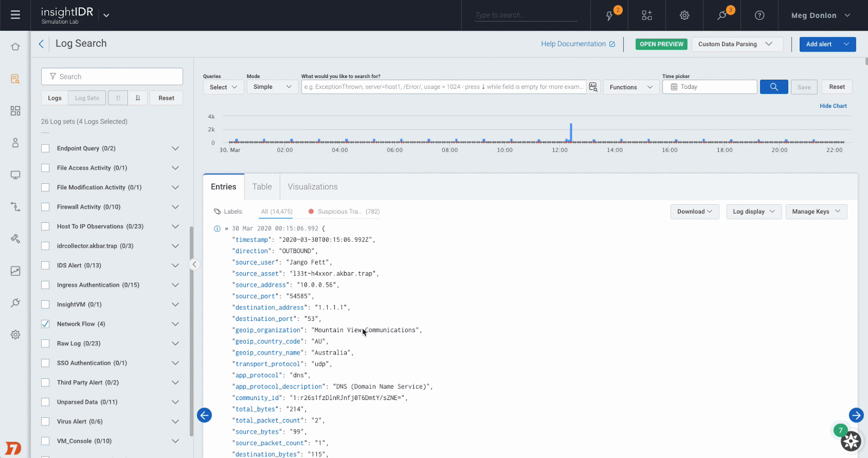Screen dimensions: 868x458
Task: Open the Mode Simple dropdown
Action: (272, 87)
